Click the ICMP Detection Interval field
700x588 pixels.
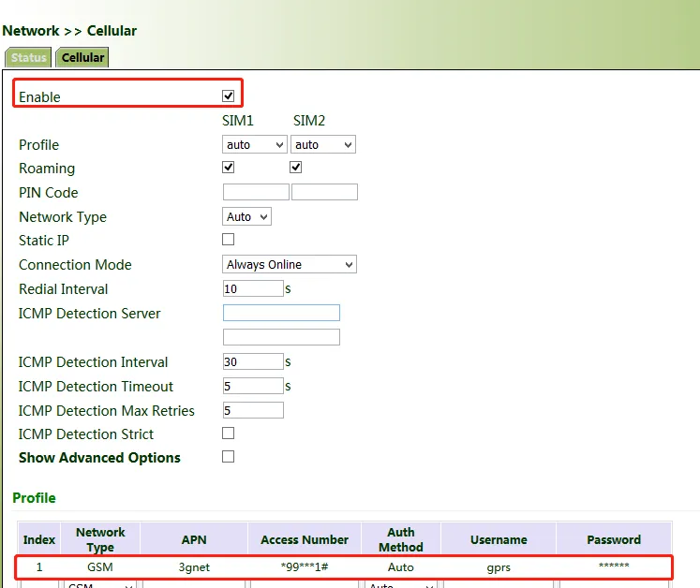[253, 361]
